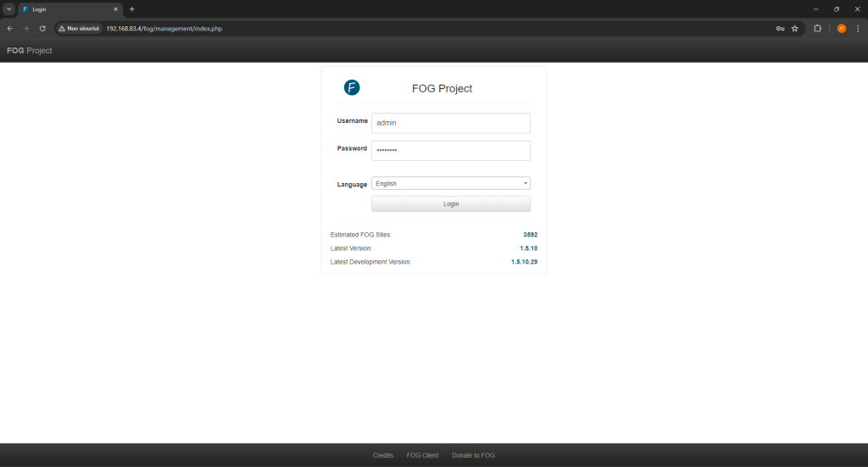Viewport: 868px width, 467px height.
Task: Expand the Language dropdown
Action: point(451,183)
